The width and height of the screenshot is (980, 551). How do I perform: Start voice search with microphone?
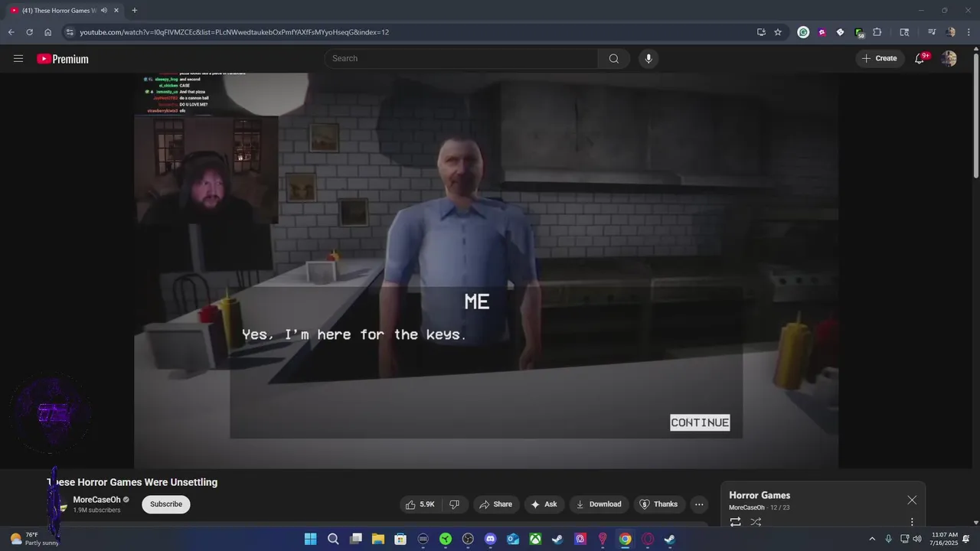point(648,58)
